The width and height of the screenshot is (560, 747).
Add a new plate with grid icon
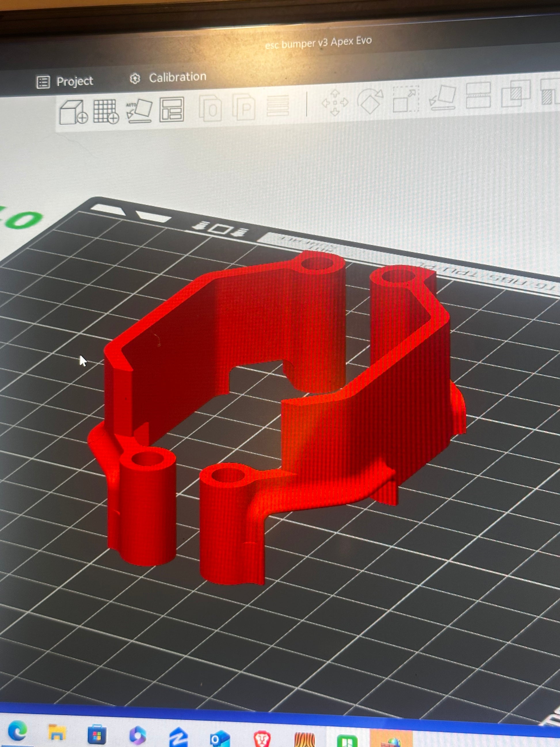(106, 111)
